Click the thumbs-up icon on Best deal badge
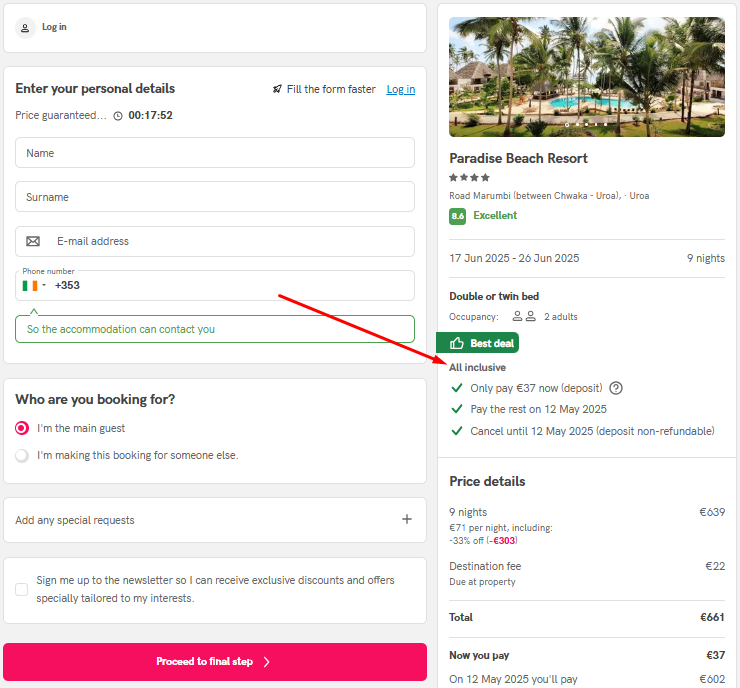 (x=456, y=343)
